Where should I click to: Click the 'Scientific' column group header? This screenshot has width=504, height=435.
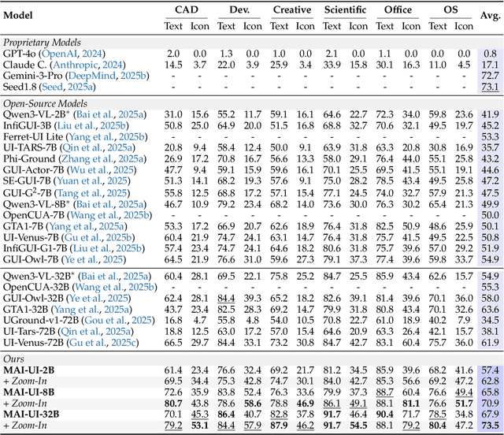[x=345, y=9]
